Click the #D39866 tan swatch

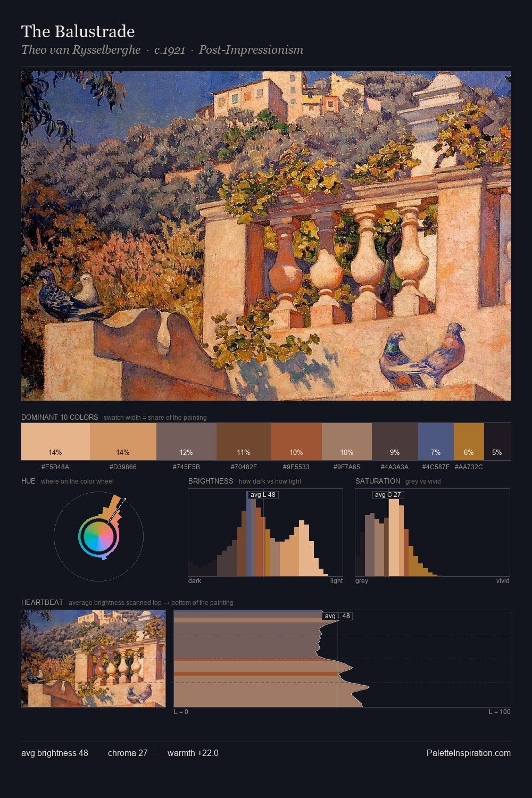pyautogui.click(x=123, y=442)
